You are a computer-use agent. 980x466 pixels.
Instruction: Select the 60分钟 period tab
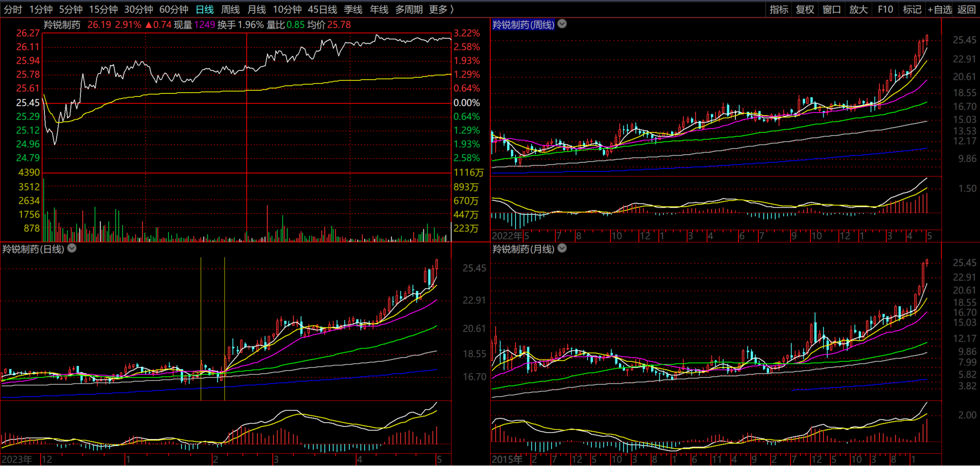(x=174, y=9)
